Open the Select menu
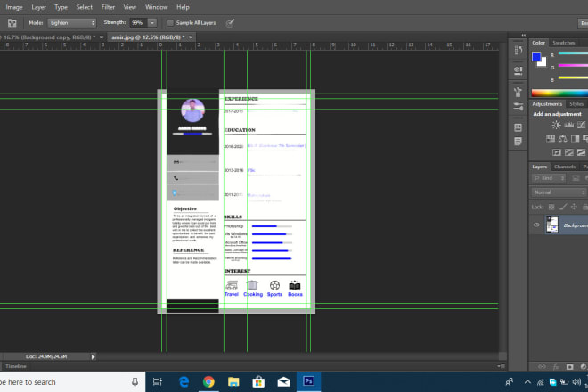This screenshot has width=588, height=392. 84,7
